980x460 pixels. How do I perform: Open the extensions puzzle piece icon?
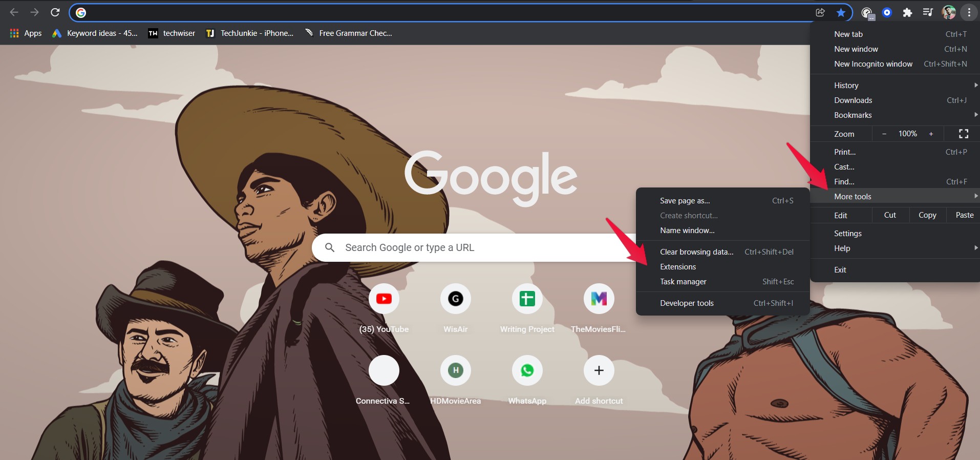[907, 13]
